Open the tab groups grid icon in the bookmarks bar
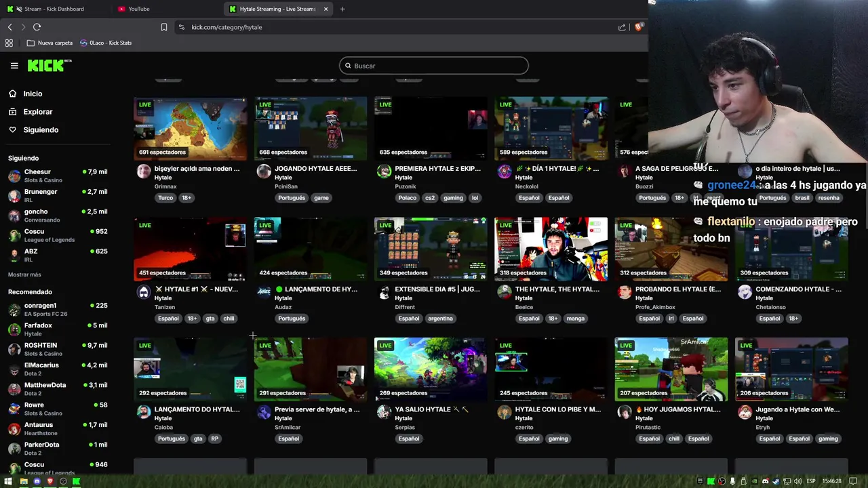The height and width of the screenshot is (488, 868). point(9,43)
